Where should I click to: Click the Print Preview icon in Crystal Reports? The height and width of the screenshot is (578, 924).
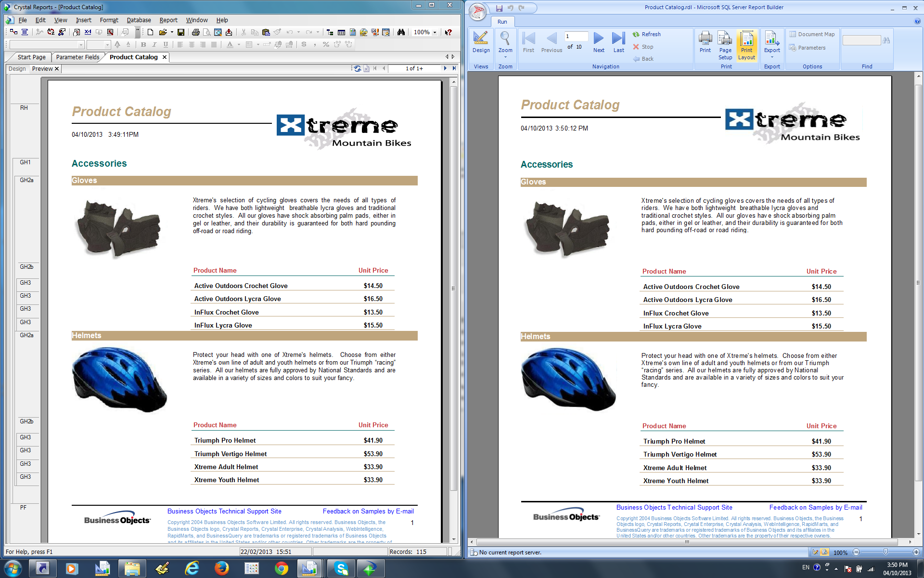tap(207, 32)
